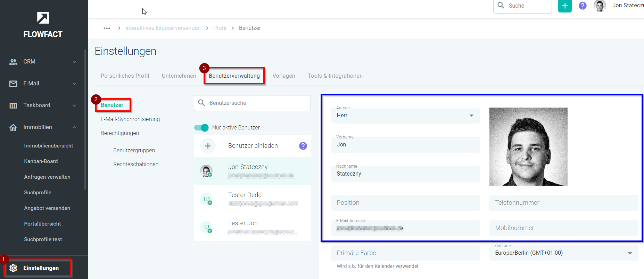The height and width of the screenshot is (279, 644).
Task: Open Kanban-Board in sidebar
Action: tap(41, 161)
